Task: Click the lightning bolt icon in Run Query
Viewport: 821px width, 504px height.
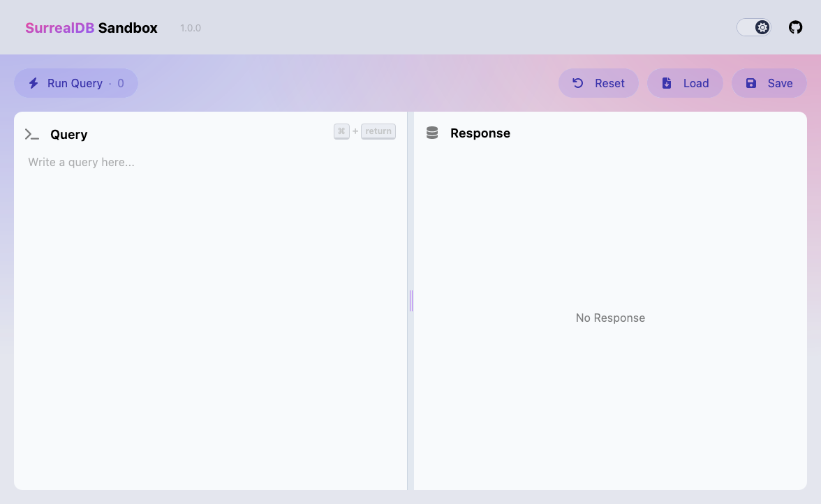Action: coord(34,83)
